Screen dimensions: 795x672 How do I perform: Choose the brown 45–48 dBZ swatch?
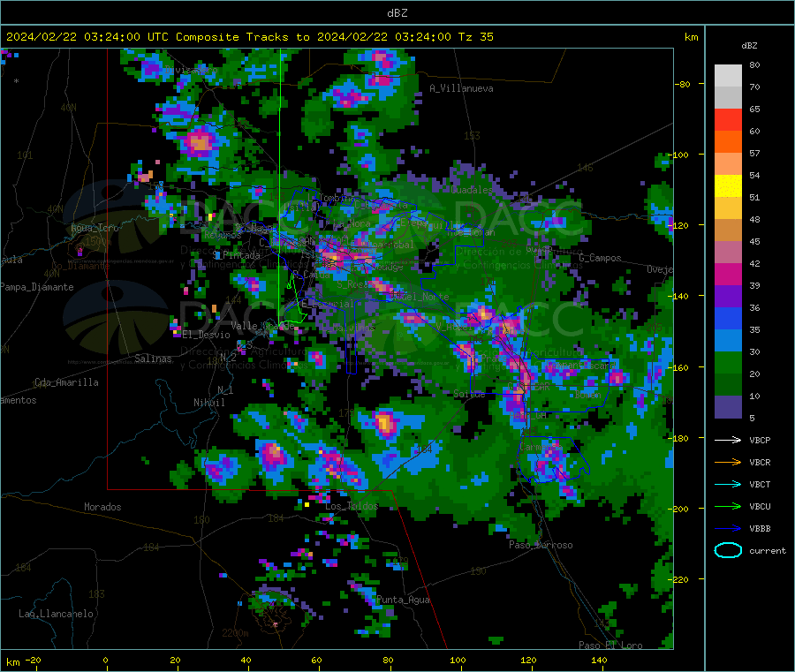728,230
